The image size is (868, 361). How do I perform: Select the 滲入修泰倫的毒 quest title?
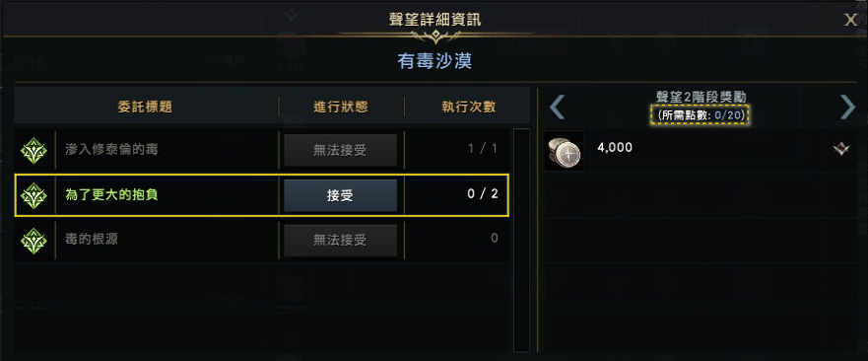pyautogui.click(x=111, y=150)
